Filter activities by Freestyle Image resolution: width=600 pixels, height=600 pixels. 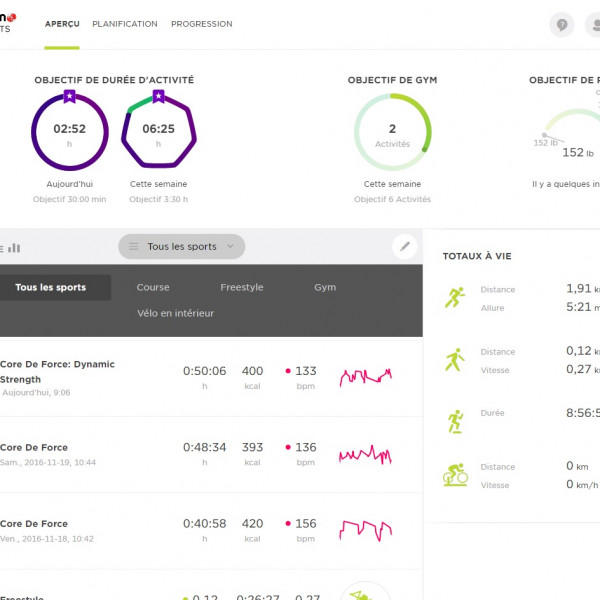(x=242, y=287)
